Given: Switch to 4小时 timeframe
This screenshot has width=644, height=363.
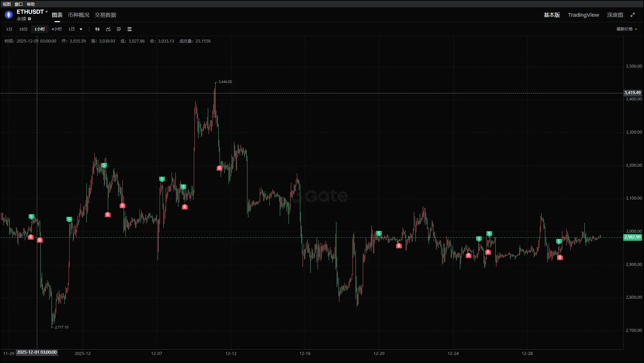Looking at the screenshot, I should point(56,29).
